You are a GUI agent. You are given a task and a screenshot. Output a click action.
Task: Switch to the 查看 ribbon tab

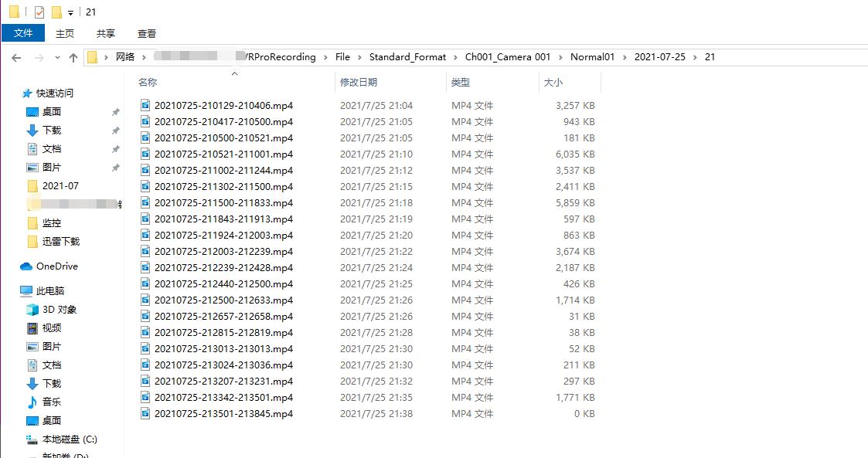pyautogui.click(x=146, y=33)
